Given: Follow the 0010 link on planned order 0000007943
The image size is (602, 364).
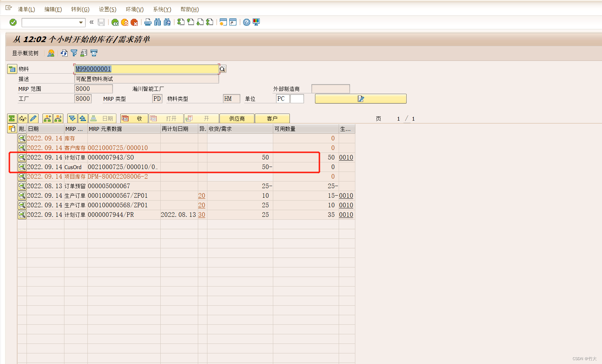Looking at the screenshot, I should coord(346,157).
